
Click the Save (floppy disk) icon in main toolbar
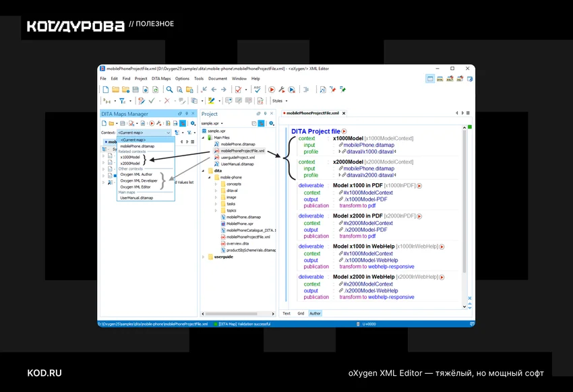click(x=135, y=90)
